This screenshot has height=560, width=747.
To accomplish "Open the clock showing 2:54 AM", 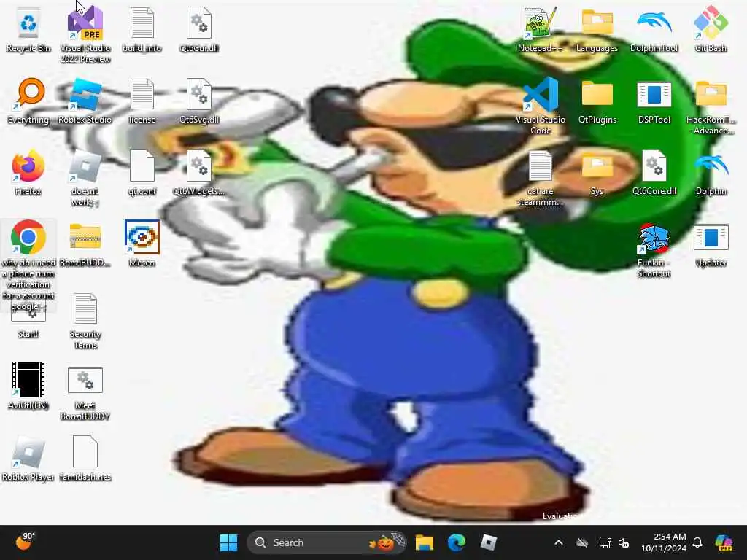I will tap(664, 542).
